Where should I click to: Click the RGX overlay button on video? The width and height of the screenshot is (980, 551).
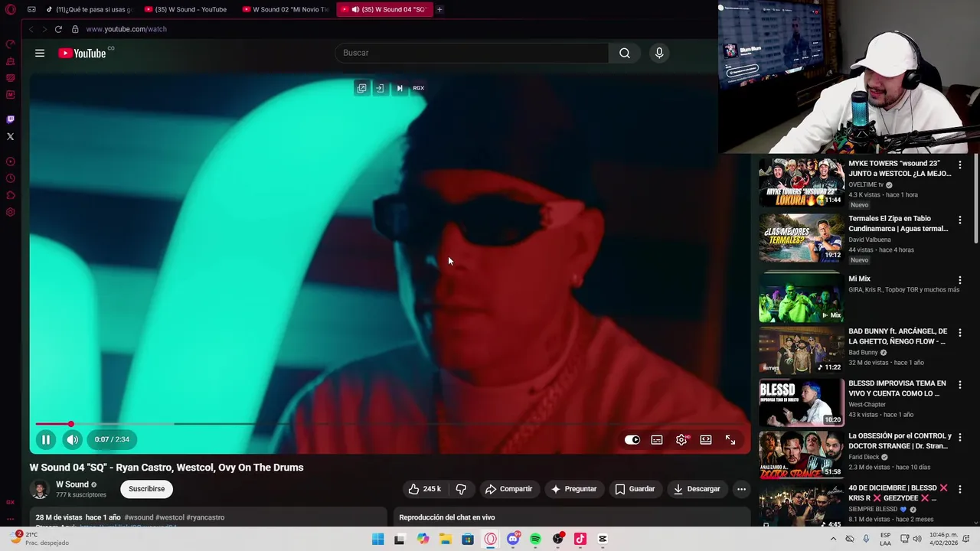coord(418,88)
